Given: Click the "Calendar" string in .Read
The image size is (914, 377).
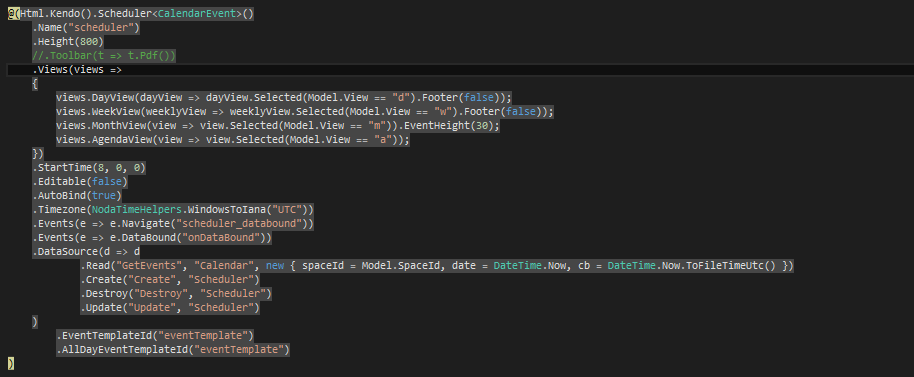Looking at the screenshot, I should (x=224, y=265).
